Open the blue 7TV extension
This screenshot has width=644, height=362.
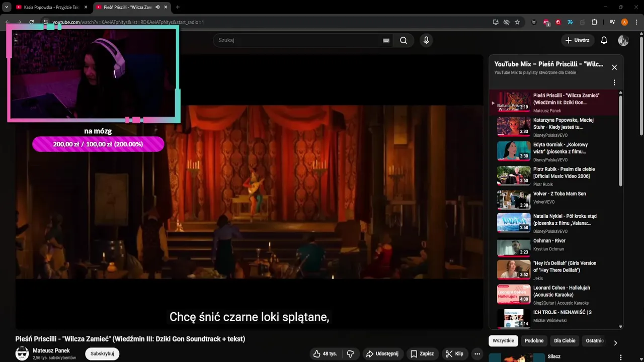(570, 22)
